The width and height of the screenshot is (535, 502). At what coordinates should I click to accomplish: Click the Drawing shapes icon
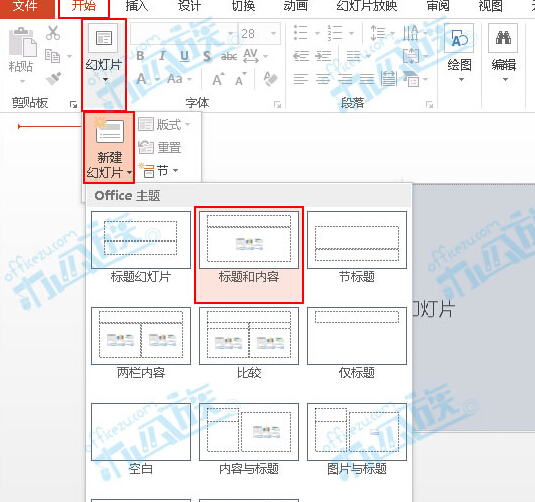pyautogui.click(x=459, y=38)
